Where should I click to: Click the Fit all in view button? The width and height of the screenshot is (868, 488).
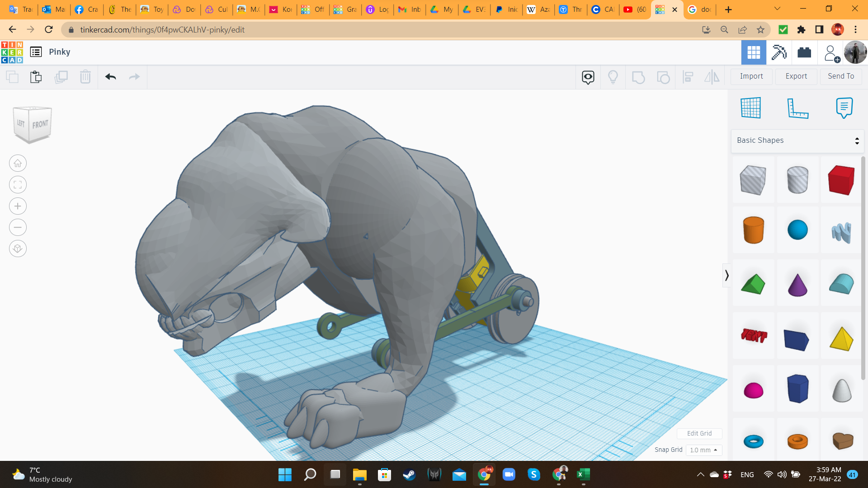click(18, 185)
